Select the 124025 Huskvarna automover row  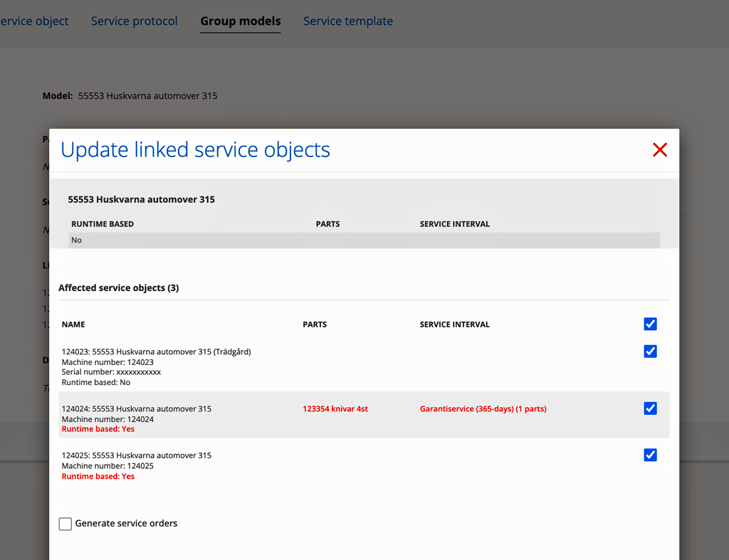coord(364,465)
